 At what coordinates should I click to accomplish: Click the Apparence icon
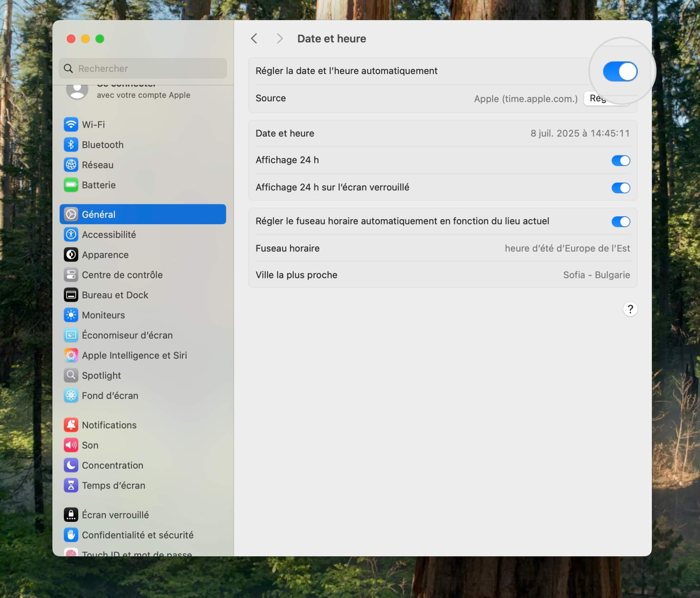71,255
